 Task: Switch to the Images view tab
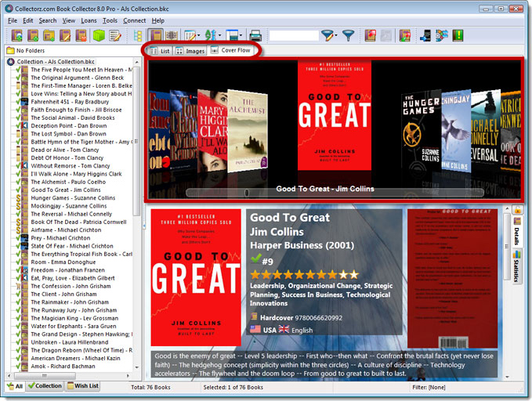[x=190, y=51]
